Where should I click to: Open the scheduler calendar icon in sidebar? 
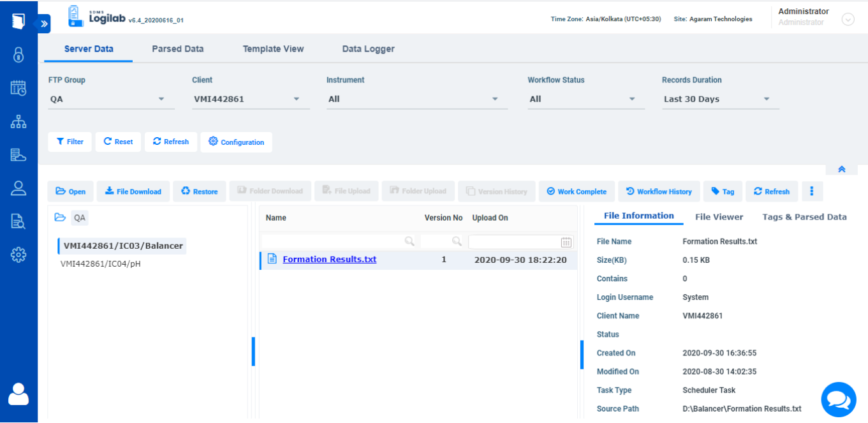pyautogui.click(x=18, y=88)
